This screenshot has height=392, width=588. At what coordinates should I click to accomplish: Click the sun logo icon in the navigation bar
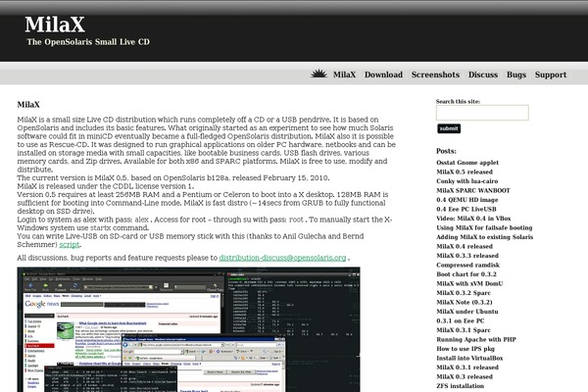[318, 73]
